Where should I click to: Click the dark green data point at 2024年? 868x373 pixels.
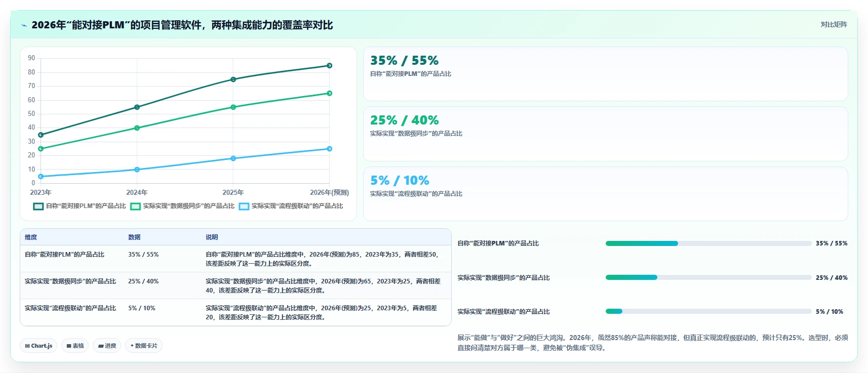pos(137,107)
